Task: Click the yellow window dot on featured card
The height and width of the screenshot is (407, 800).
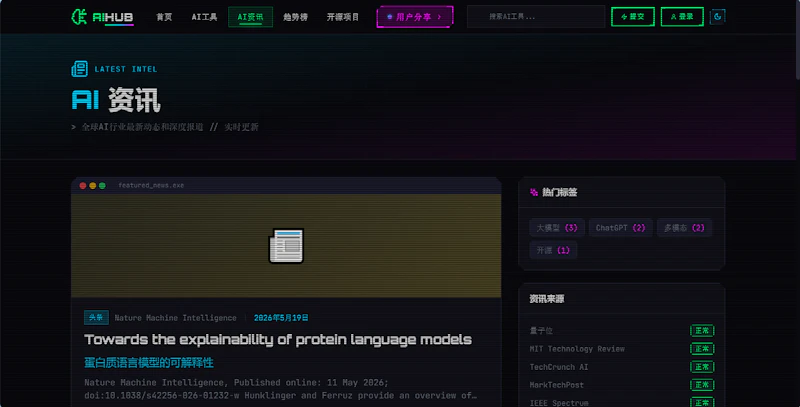Action: 92,186
